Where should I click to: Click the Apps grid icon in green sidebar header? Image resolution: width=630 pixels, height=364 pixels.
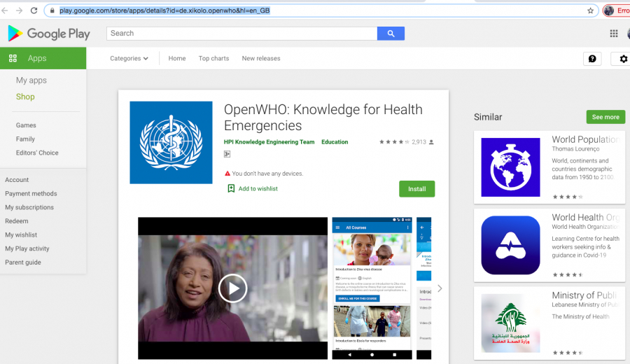tap(13, 58)
